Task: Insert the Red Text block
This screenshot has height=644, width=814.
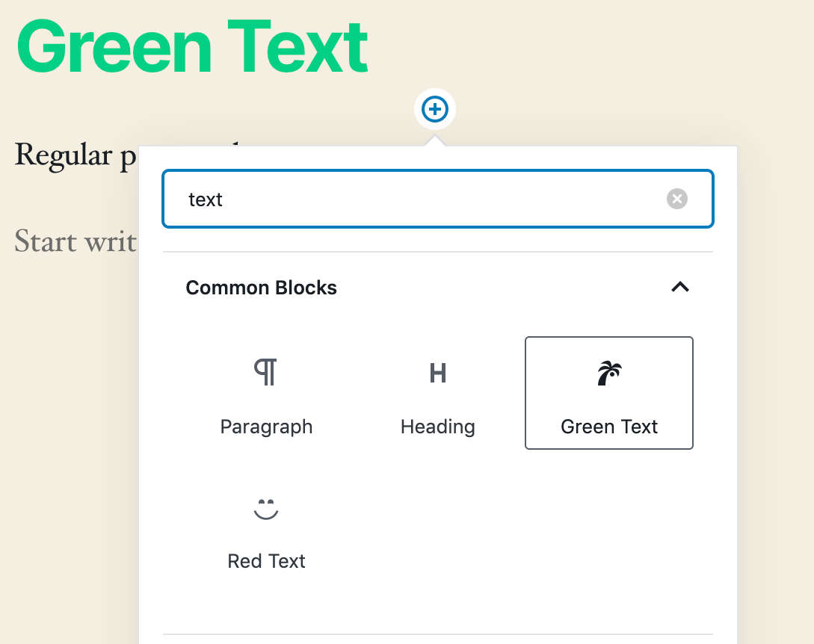Action: click(266, 527)
